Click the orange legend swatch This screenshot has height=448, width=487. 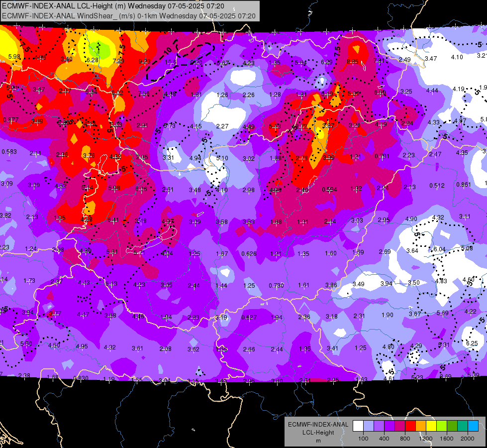point(421,426)
